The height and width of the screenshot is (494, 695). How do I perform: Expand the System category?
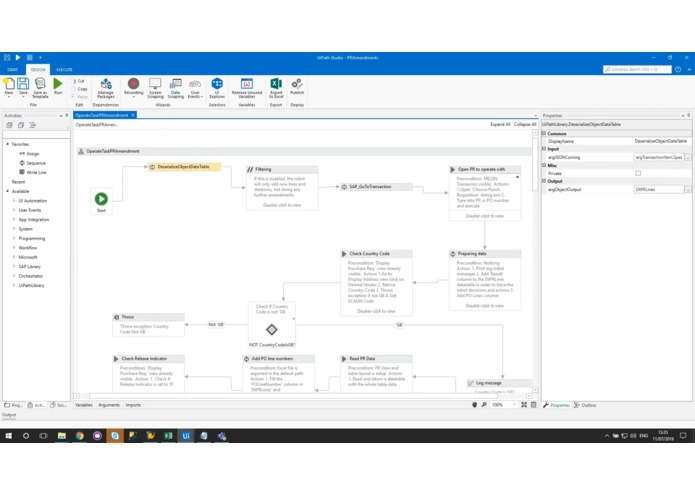point(14,229)
